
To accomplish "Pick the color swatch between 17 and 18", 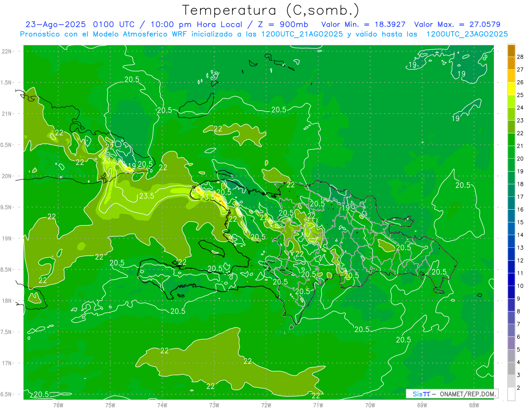I will click(511, 191).
